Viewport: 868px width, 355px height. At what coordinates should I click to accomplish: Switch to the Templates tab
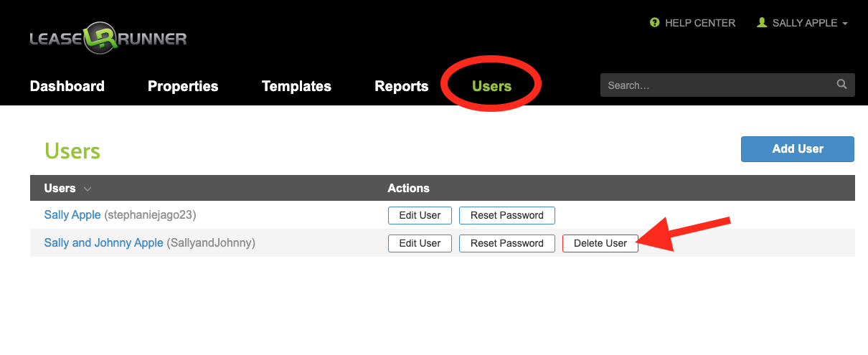click(x=296, y=86)
